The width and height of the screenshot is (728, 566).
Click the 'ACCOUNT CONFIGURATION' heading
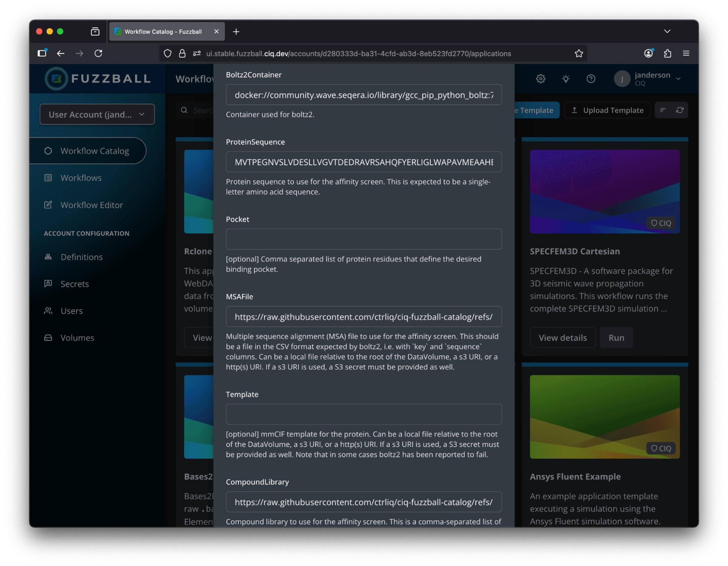(87, 233)
